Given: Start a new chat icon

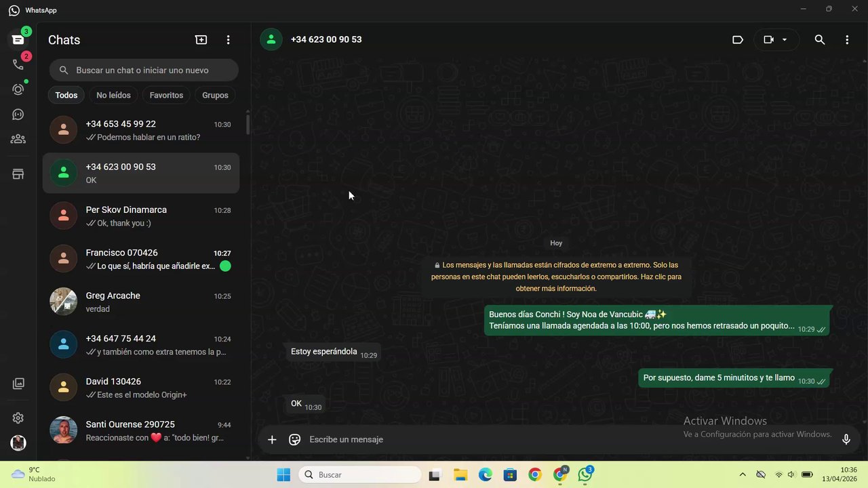Looking at the screenshot, I should pyautogui.click(x=201, y=40).
